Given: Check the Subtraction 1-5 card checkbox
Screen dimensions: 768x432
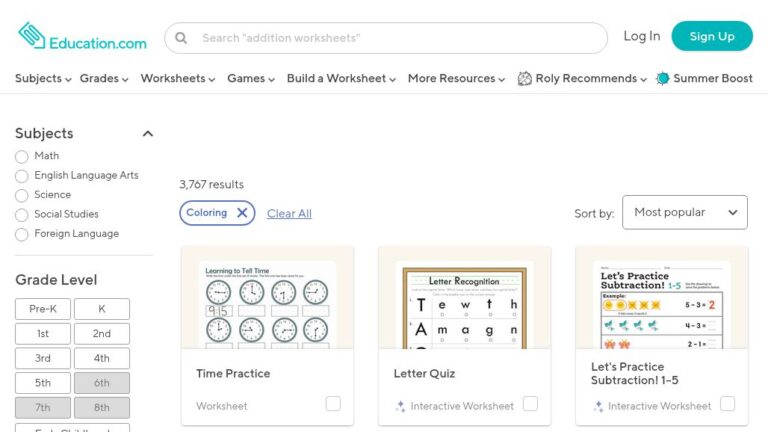Looking at the screenshot, I should pos(728,404).
